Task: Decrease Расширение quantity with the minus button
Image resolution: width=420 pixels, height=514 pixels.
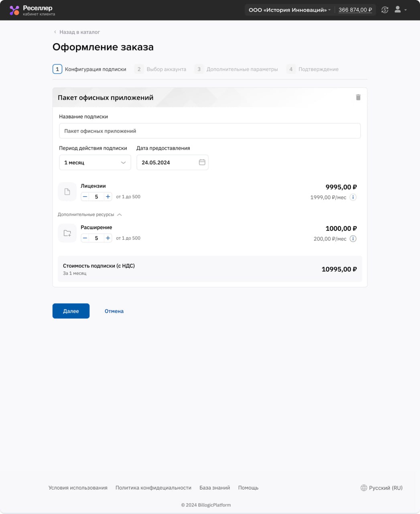Action: (85, 238)
